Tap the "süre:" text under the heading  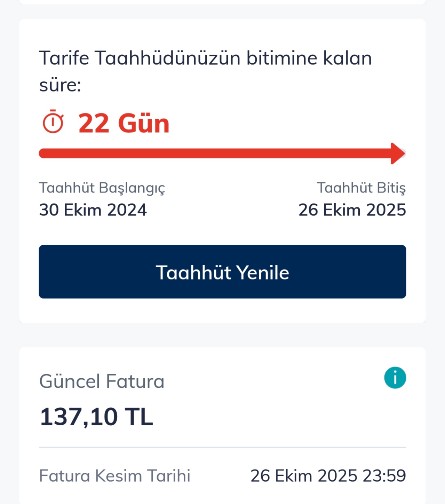(x=60, y=85)
